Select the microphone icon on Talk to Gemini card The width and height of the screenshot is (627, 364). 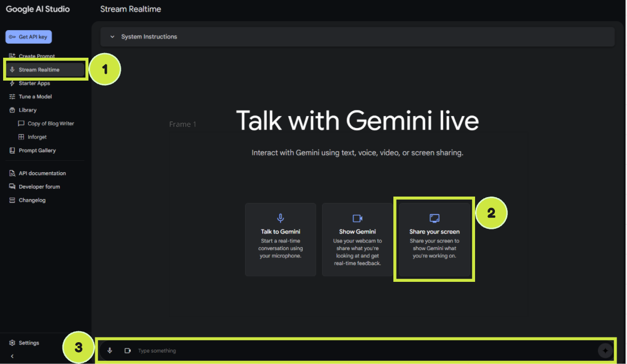coord(280,218)
